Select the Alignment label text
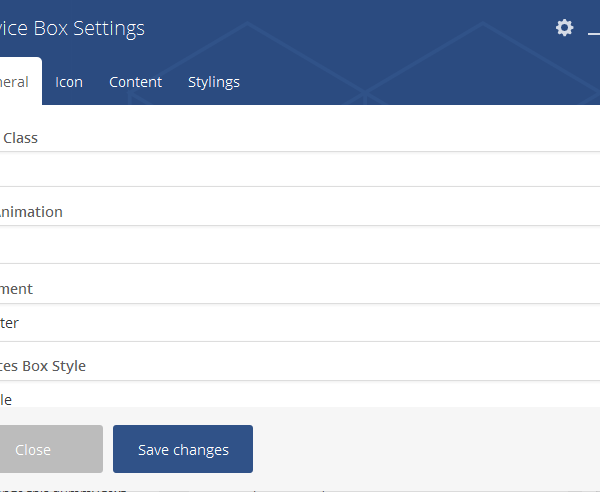Viewport: 600px width, 492px height. [17, 289]
